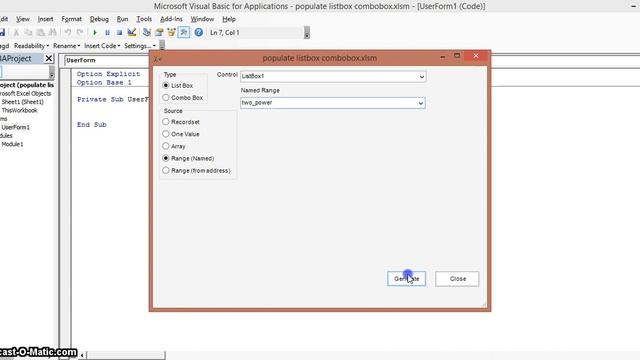This screenshot has height=360, width=640.
Task: Click the Copy icon in toolbar
Action: [x=28, y=32]
